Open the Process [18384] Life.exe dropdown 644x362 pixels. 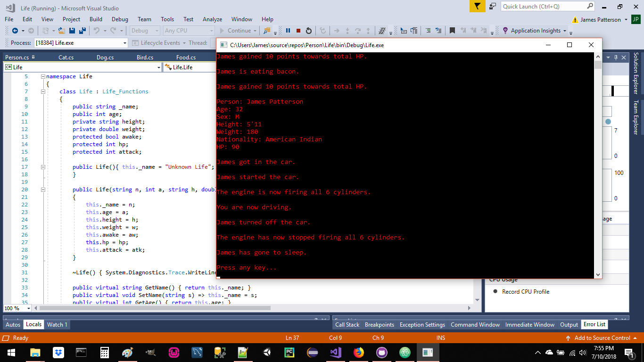pyautogui.click(x=81, y=43)
